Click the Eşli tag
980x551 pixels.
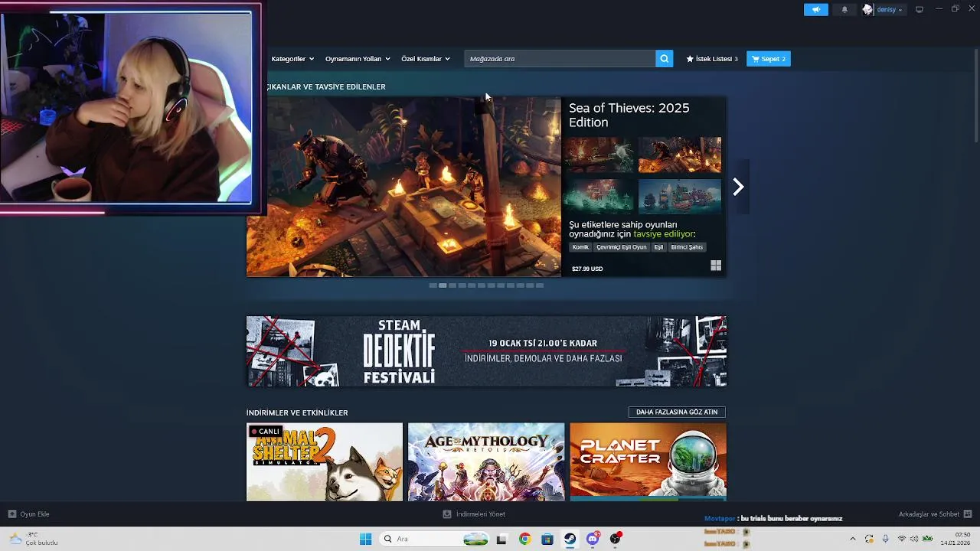[x=658, y=247]
